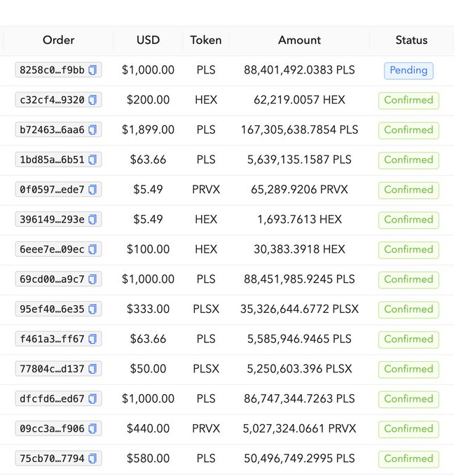
Task: Copy order ID 75cb70…7794
Action: point(92,458)
